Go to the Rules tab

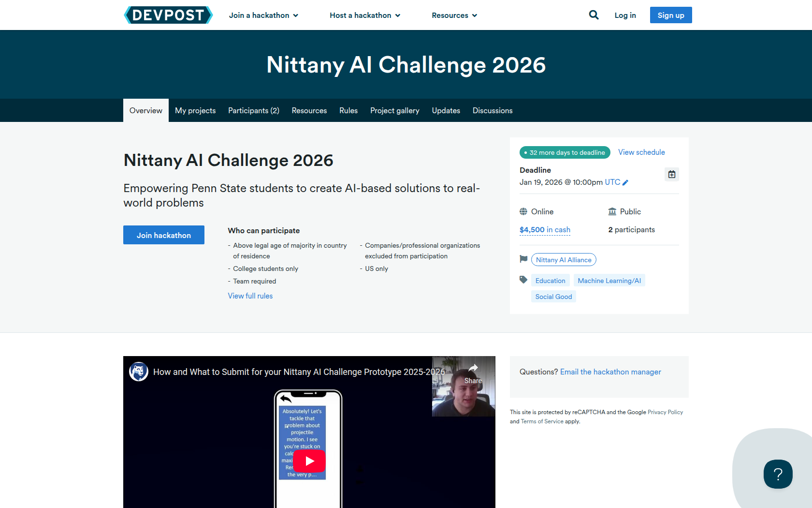coord(348,111)
